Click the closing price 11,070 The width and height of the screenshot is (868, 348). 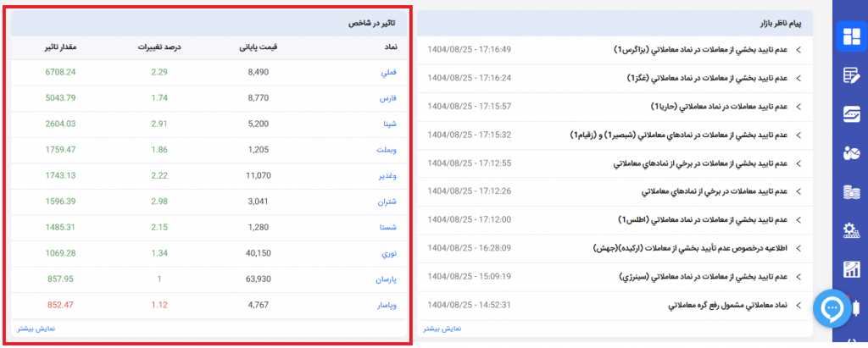tap(258, 175)
